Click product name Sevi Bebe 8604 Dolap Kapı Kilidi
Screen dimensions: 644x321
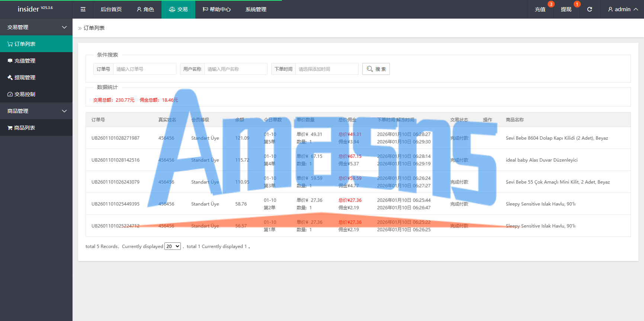(557, 138)
